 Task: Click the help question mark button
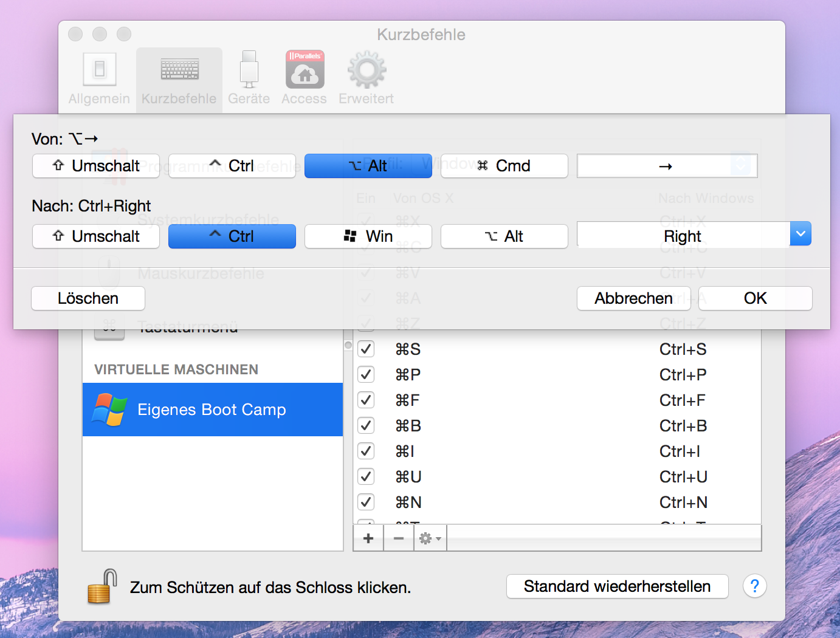point(754,586)
